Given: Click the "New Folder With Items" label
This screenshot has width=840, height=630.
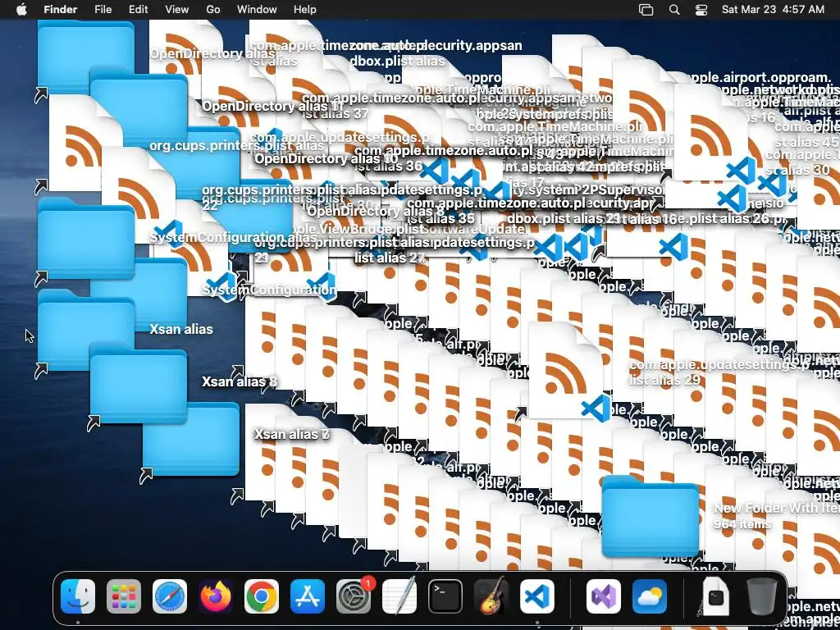Looking at the screenshot, I should click(777, 508).
